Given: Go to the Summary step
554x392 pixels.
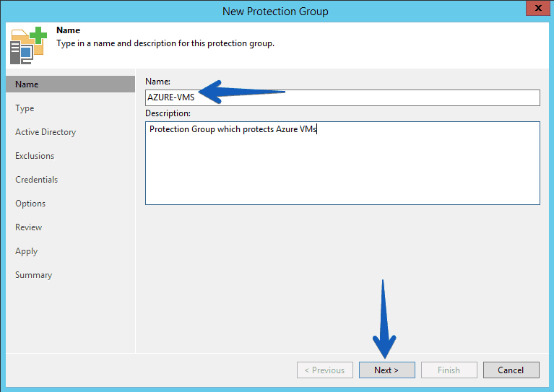Looking at the screenshot, I should coord(33,275).
